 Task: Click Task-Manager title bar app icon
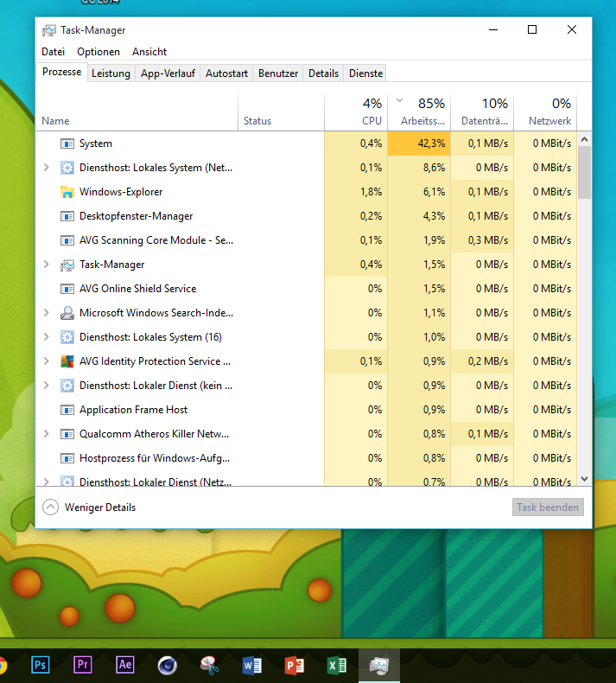tap(48, 30)
